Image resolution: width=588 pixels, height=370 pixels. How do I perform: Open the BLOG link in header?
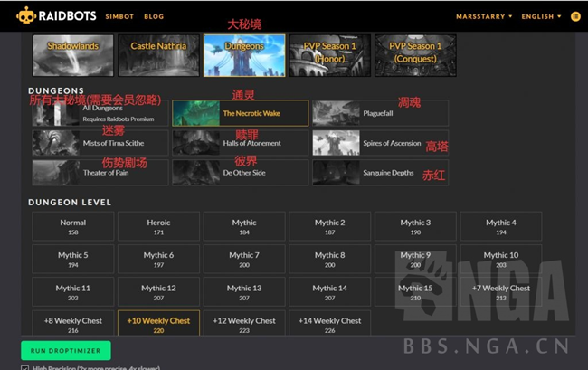click(154, 16)
